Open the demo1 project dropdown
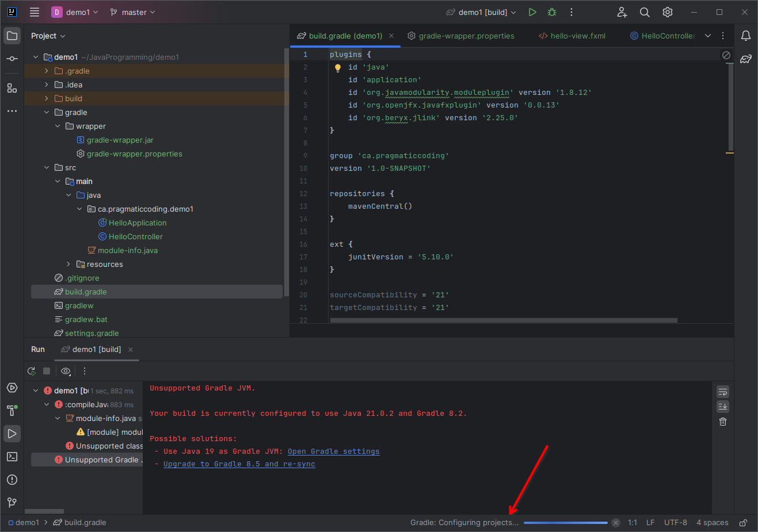Viewport: 758px width, 532px height. click(75, 12)
